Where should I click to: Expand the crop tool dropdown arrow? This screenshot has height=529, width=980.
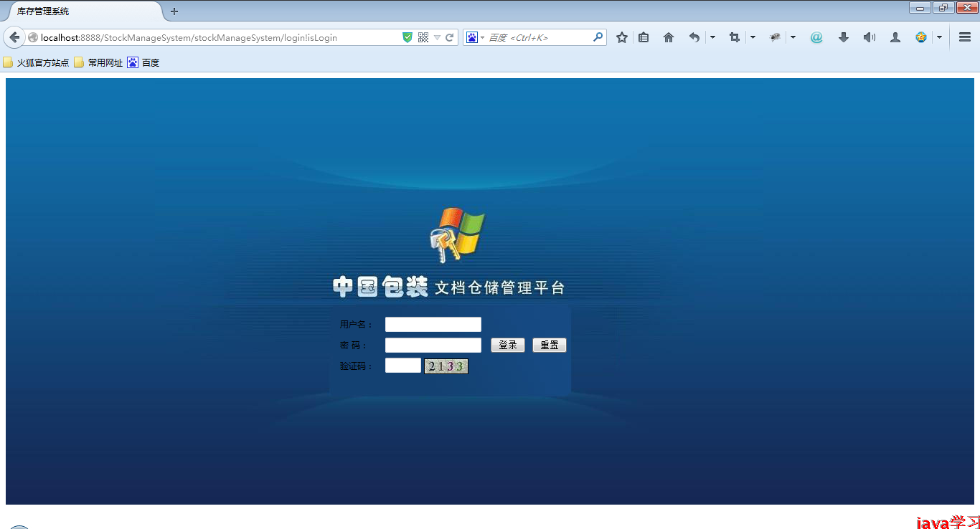pyautogui.click(x=753, y=37)
